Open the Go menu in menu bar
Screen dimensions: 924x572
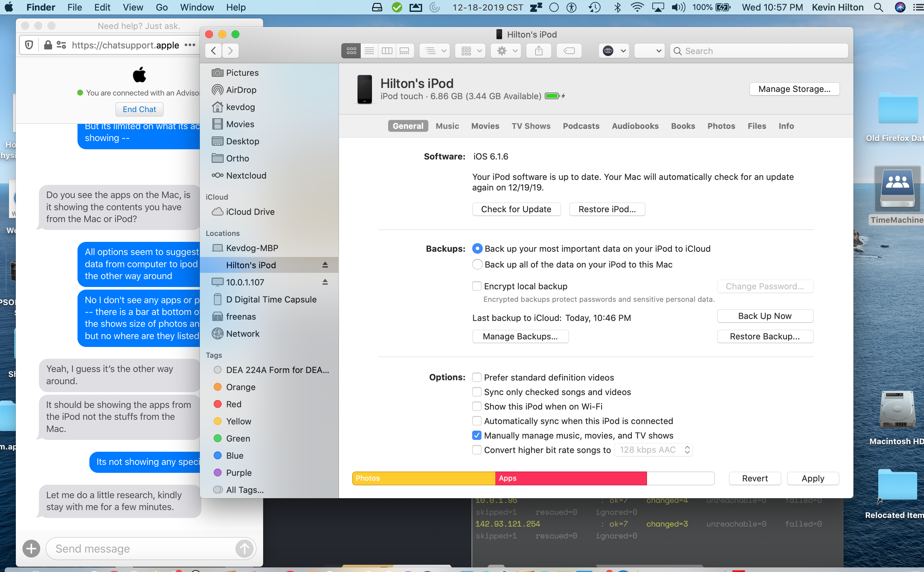161,7
